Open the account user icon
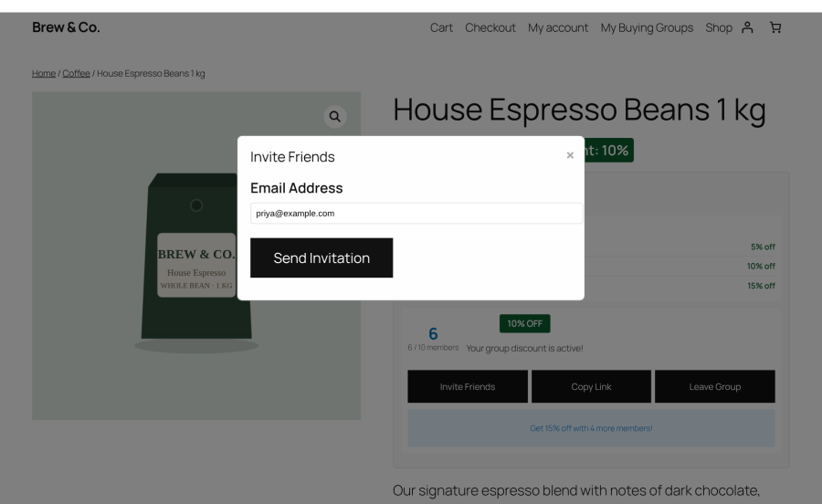 pyautogui.click(x=747, y=27)
